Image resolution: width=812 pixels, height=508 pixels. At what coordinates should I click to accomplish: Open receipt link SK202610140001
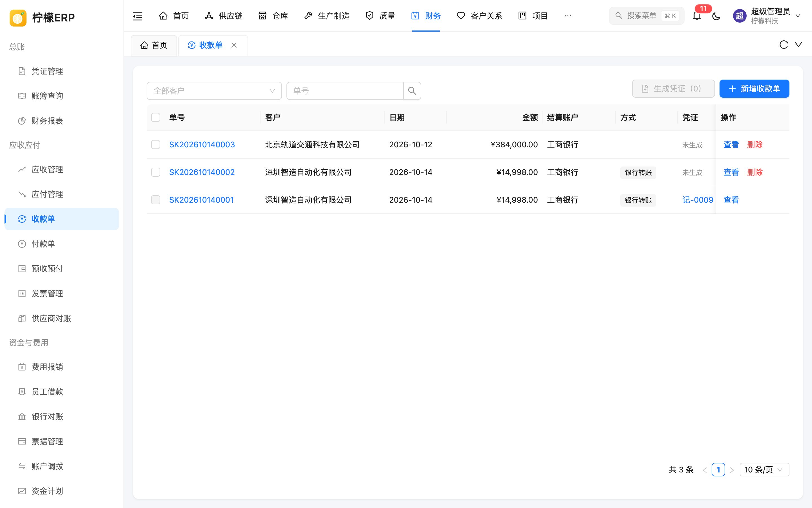tap(201, 200)
